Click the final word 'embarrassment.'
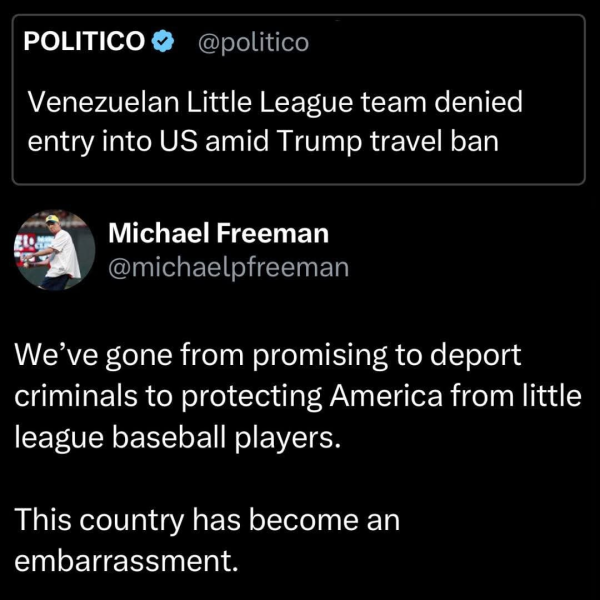 [x=126, y=558]
